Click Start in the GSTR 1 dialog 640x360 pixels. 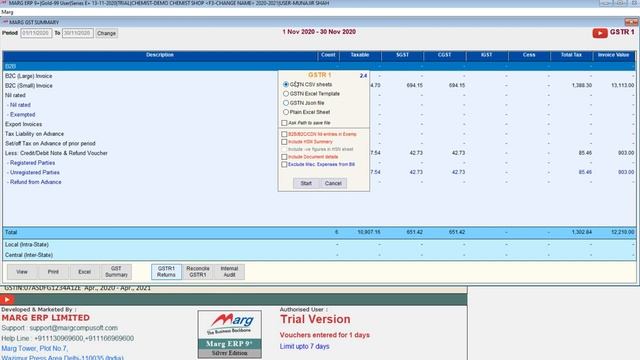[x=306, y=183]
